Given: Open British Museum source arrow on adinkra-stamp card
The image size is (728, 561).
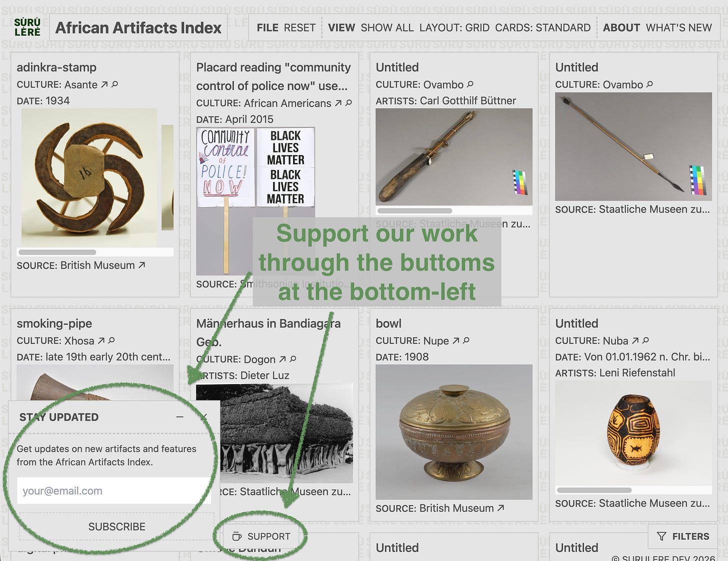Looking at the screenshot, I should pyautogui.click(x=142, y=265).
